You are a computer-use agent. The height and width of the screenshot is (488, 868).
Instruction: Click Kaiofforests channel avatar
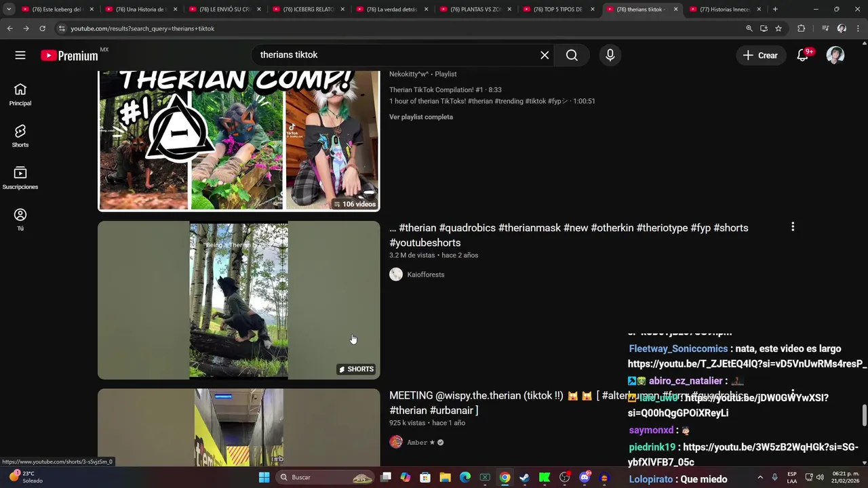[x=396, y=274]
